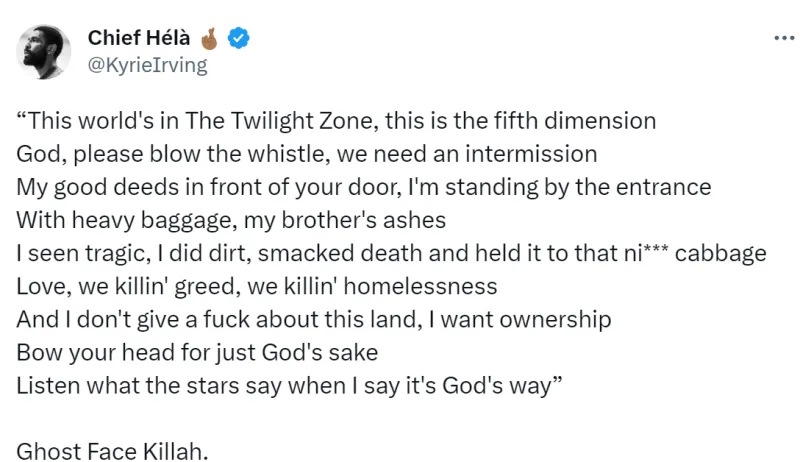Click the crossed fingers emoji beside name
This screenshot has width=800, height=462.
(x=209, y=38)
